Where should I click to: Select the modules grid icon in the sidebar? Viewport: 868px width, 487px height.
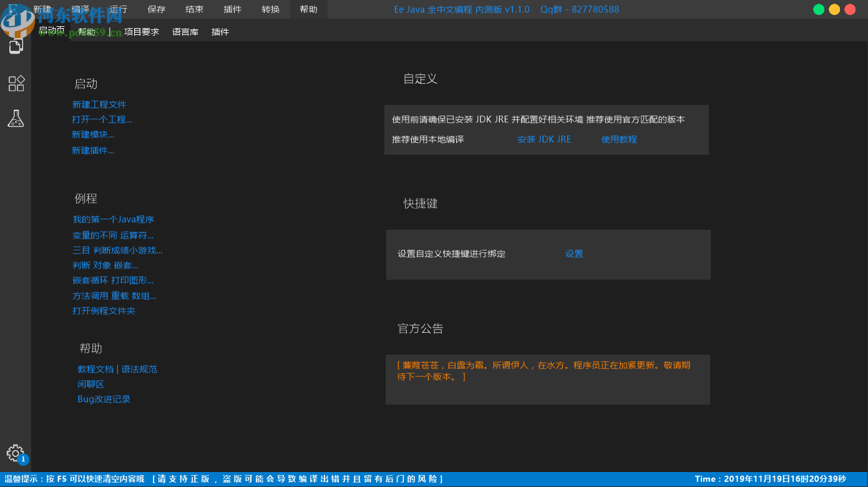click(15, 83)
